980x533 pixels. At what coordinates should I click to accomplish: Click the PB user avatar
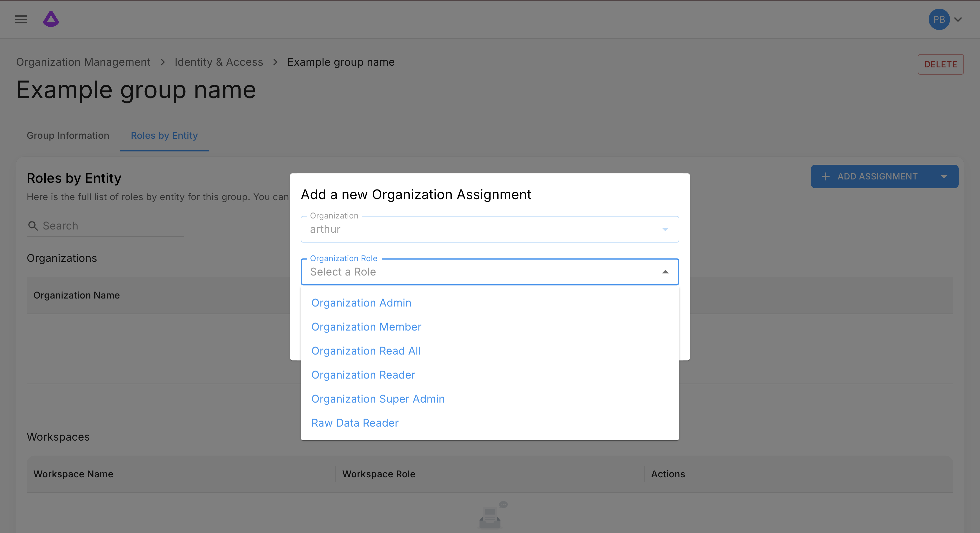pos(939,19)
